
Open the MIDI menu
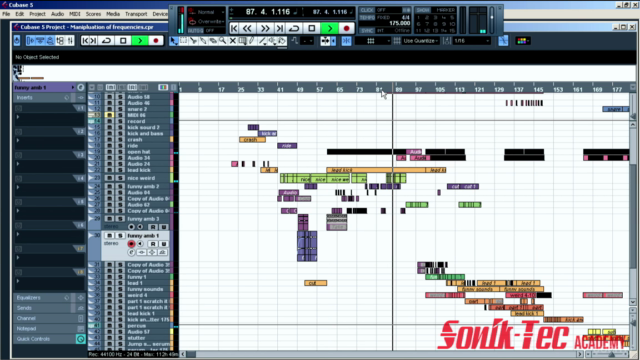click(75, 14)
